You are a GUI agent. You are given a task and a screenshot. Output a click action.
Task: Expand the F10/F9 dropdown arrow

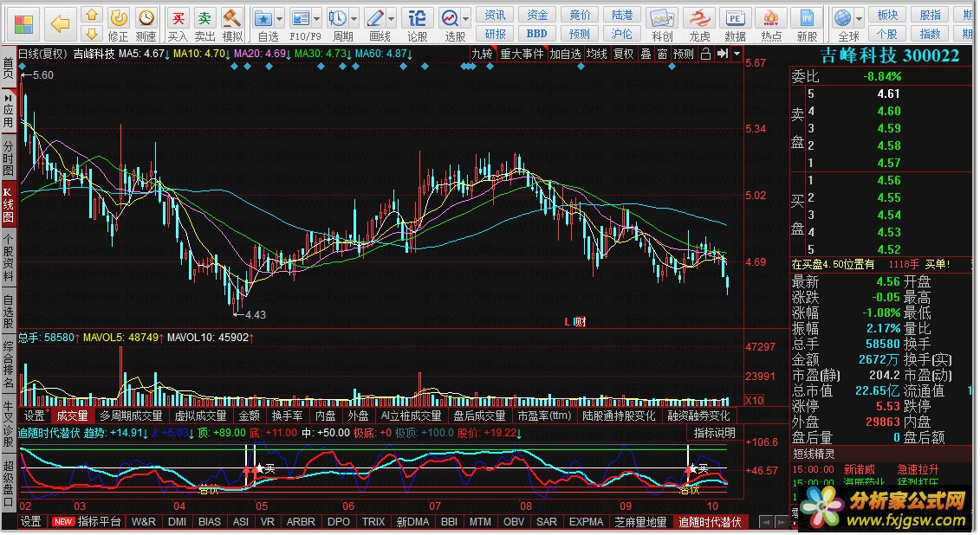pyautogui.click(x=317, y=19)
